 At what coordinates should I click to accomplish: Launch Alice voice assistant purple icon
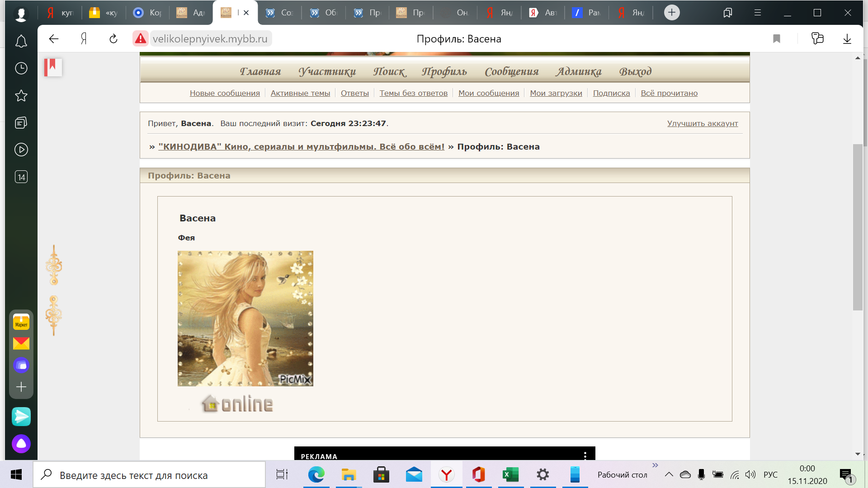click(x=21, y=444)
